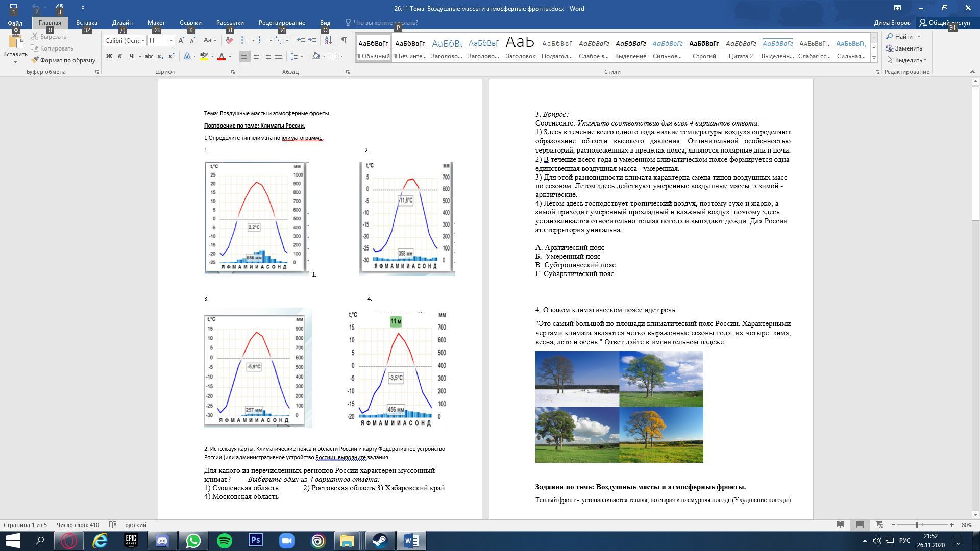Click the red font color swatch
This screenshot has height=551, width=980.
coord(222,56)
